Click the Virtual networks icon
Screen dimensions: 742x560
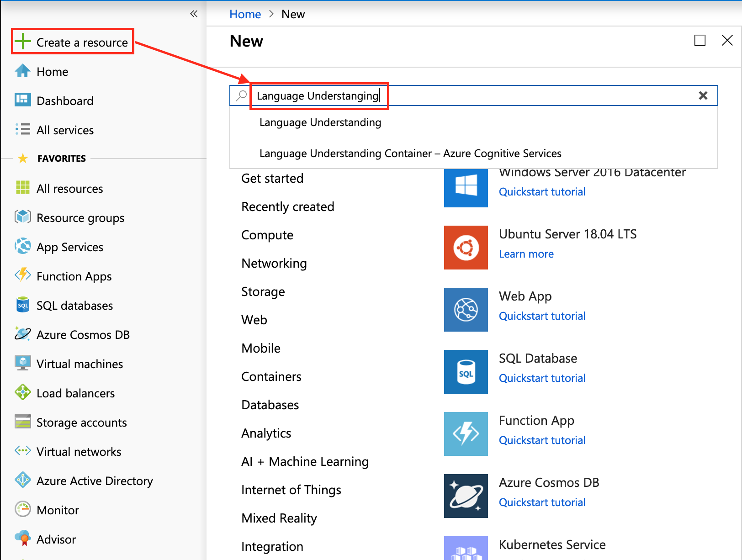pyautogui.click(x=22, y=451)
